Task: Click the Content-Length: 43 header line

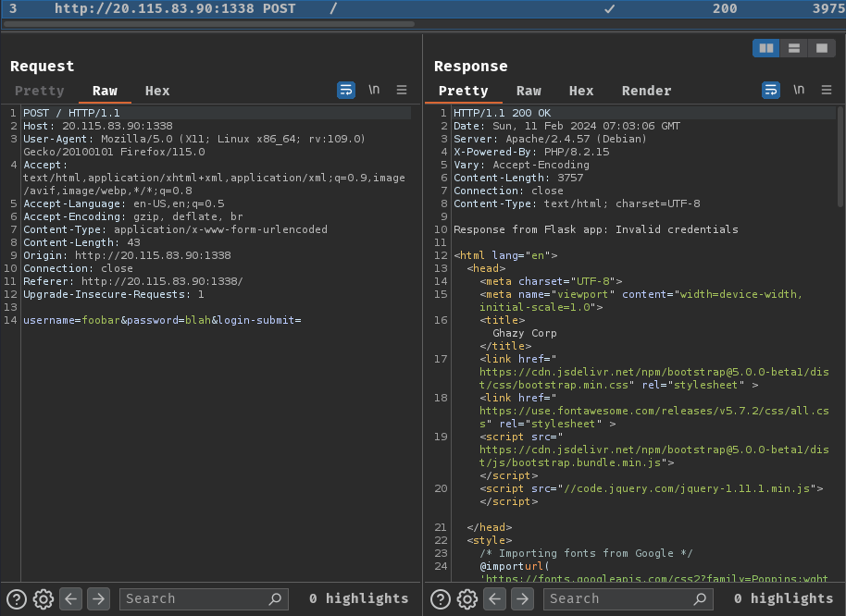Action: point(81,242)
